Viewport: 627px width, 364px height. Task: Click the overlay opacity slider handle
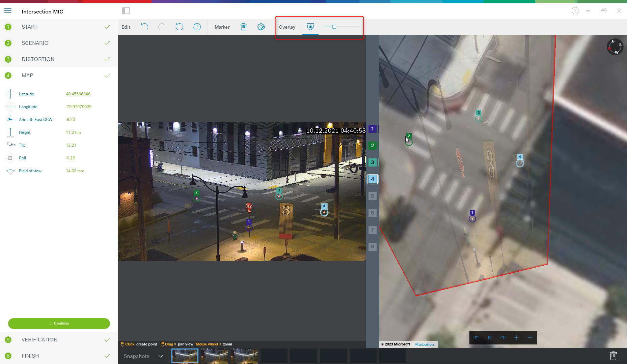(x=334, y=27)
